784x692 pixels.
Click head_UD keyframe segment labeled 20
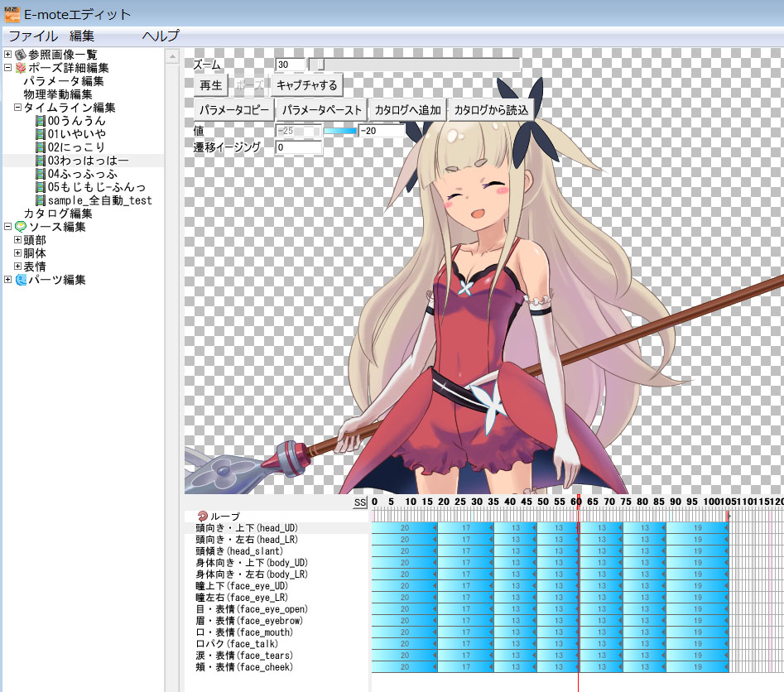(405, 528)
